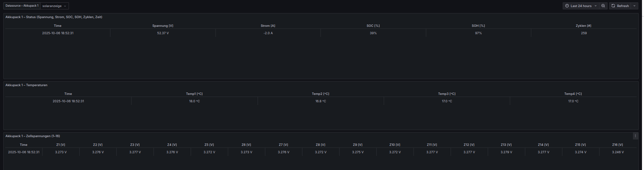Click the Zellspannungen (1–16) panel title
Viewport: 644px width, 170px height.
coord(33,136)
